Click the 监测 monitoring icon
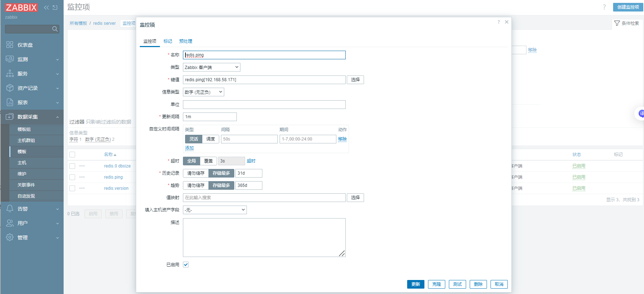The height and width of the screenshot is (294, 644). (10, 59)
